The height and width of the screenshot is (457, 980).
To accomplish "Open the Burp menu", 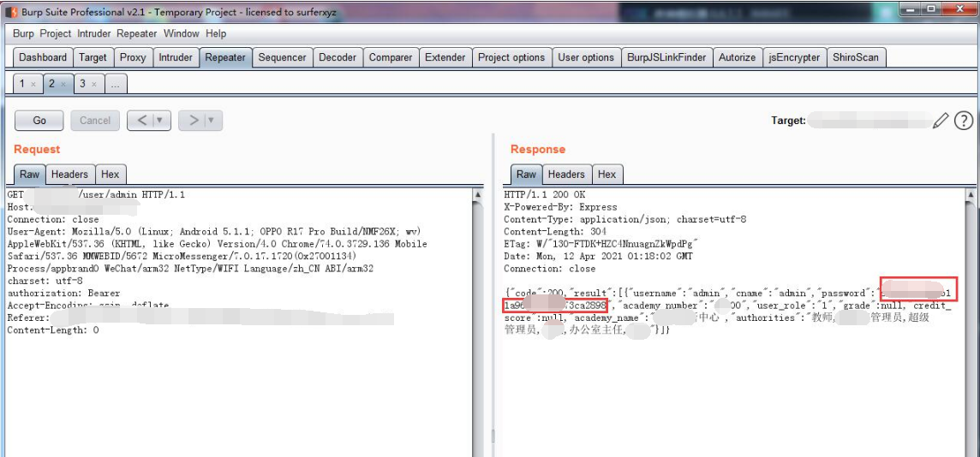I will (23, 33).
